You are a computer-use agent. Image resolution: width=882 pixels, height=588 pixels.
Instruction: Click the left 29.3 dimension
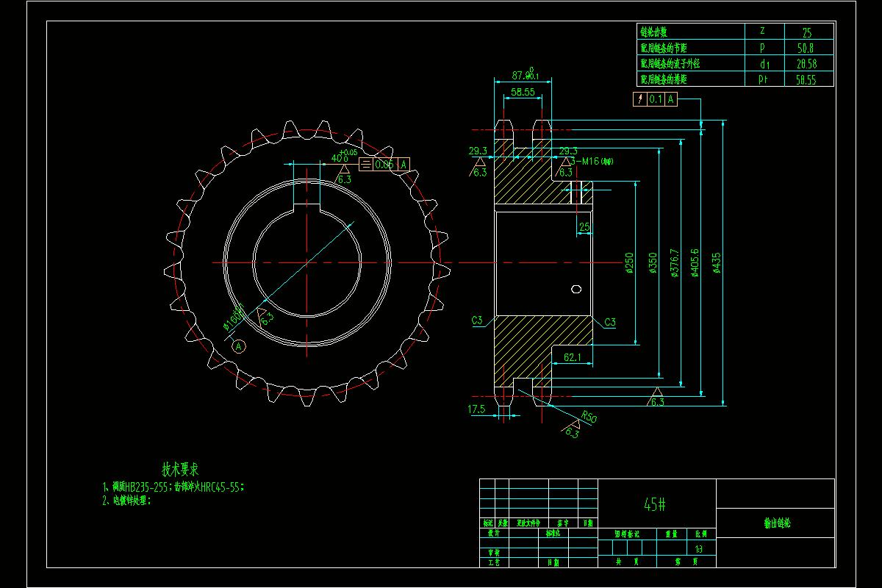pos(478,151)
